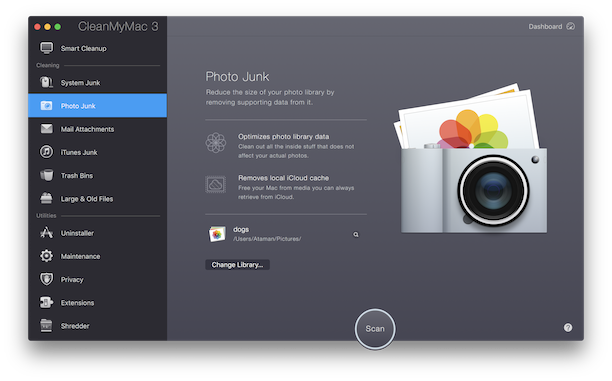The image size is (612, 381).
Task: Click the /Users/Ataman/Pictures/ path text
Action: (x=267, y=239)
